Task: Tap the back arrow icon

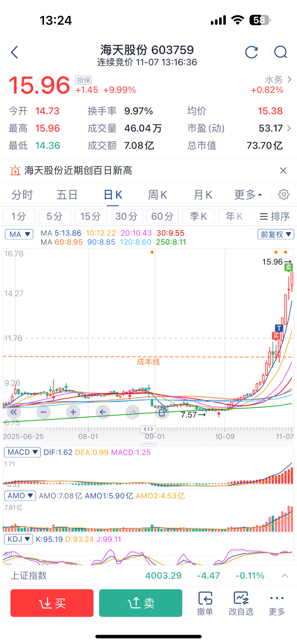Action: [15, 52]
